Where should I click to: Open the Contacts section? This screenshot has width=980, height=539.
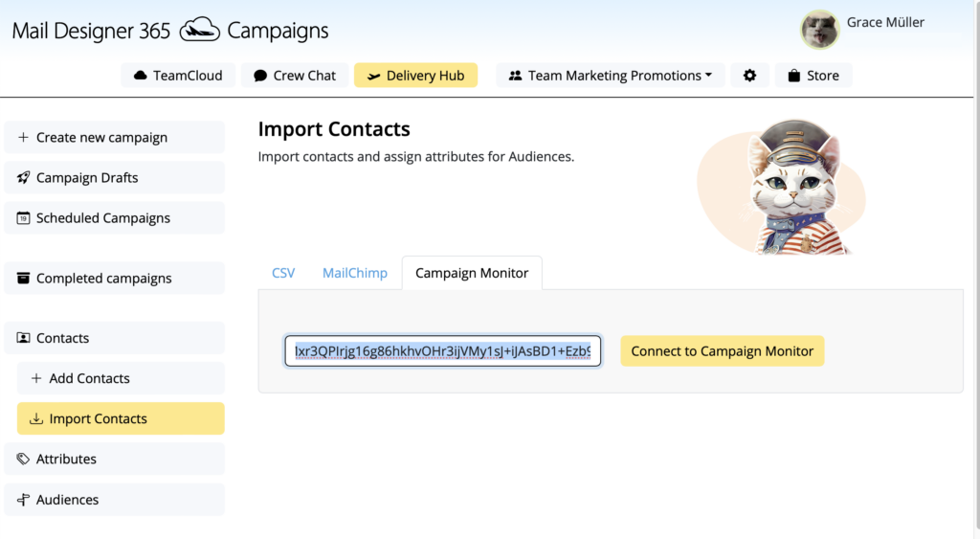coord(115,338)
